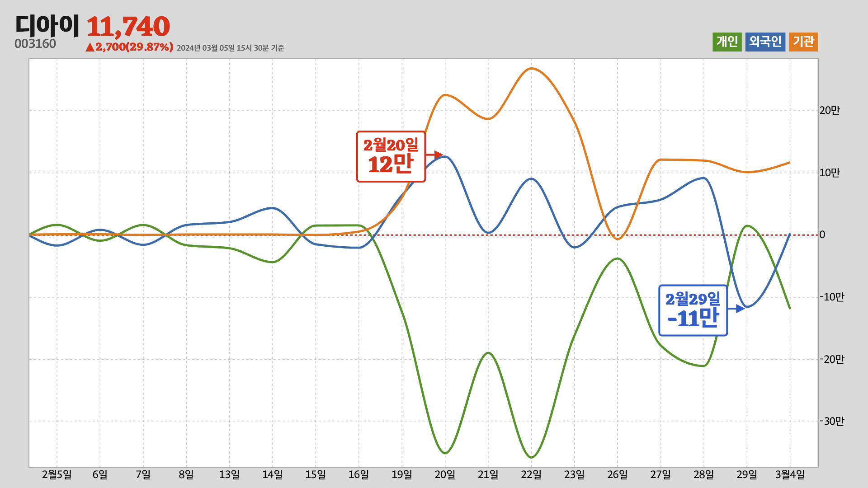Click the 27일 x-axis label
This screenshot has width=868, height=488.
coord(661,475)
